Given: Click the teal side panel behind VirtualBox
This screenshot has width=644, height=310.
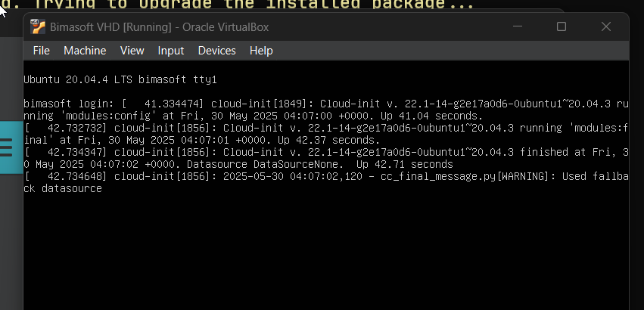Looking at the screenshot, I should click(x=11, y=147).
